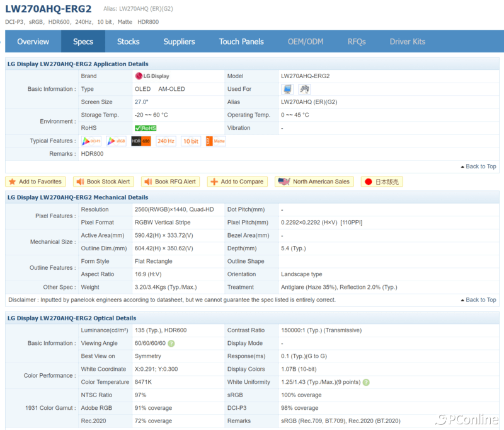The width and height of the screenshot is (504, 430).
Task: Click the luminance value 135 (Typ.), HDR600
Action: pyautogui.click(x=161, y=330)
